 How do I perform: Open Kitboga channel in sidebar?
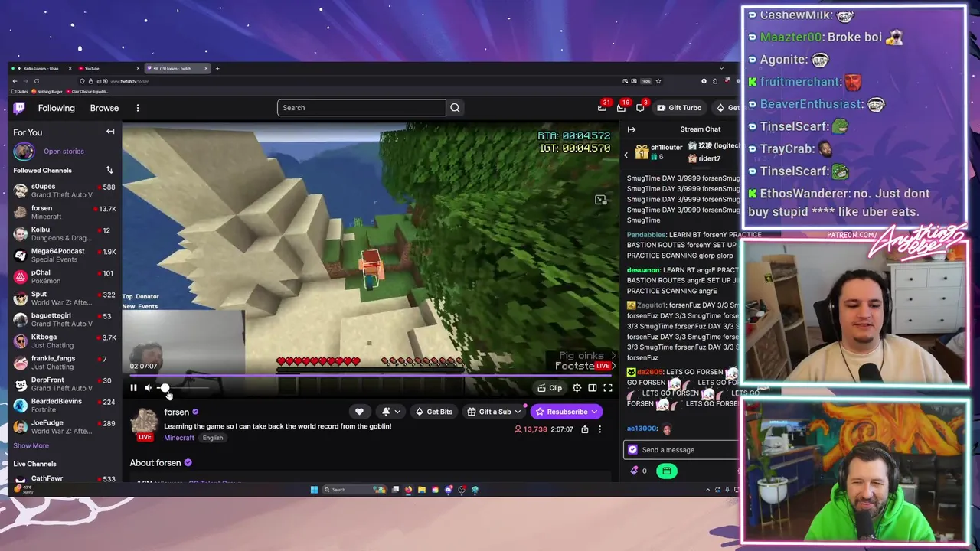pos(64,341)
